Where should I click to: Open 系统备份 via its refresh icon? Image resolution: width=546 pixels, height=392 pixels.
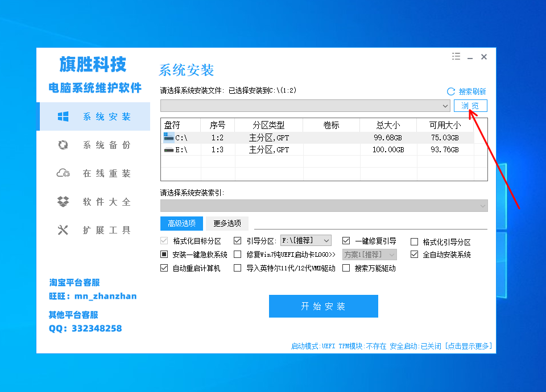click(x=63, y=145)
